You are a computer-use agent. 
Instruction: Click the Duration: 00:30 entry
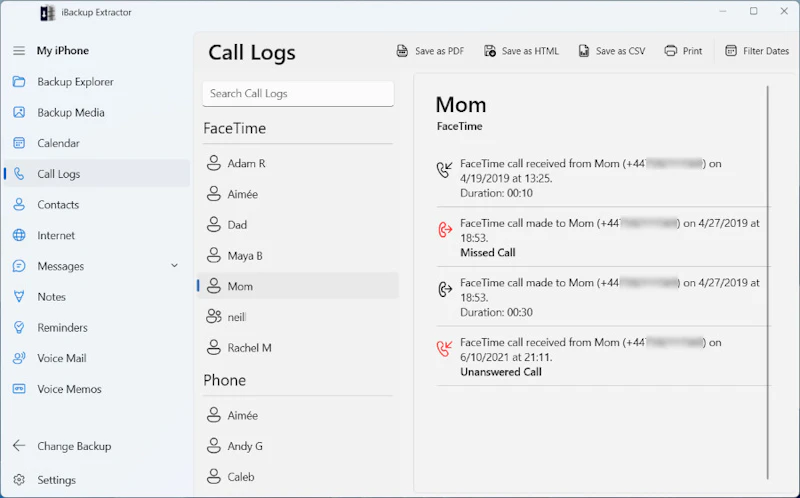click(496, 312)
